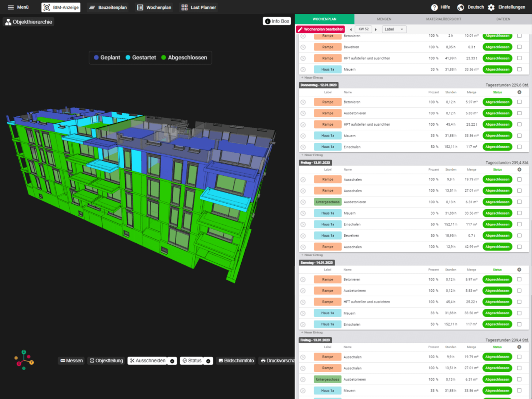Open Objektteilung in the bottom toolbar
Image resolution: width=532 pixels, height=399 pixels.
[x=106, y=361]
